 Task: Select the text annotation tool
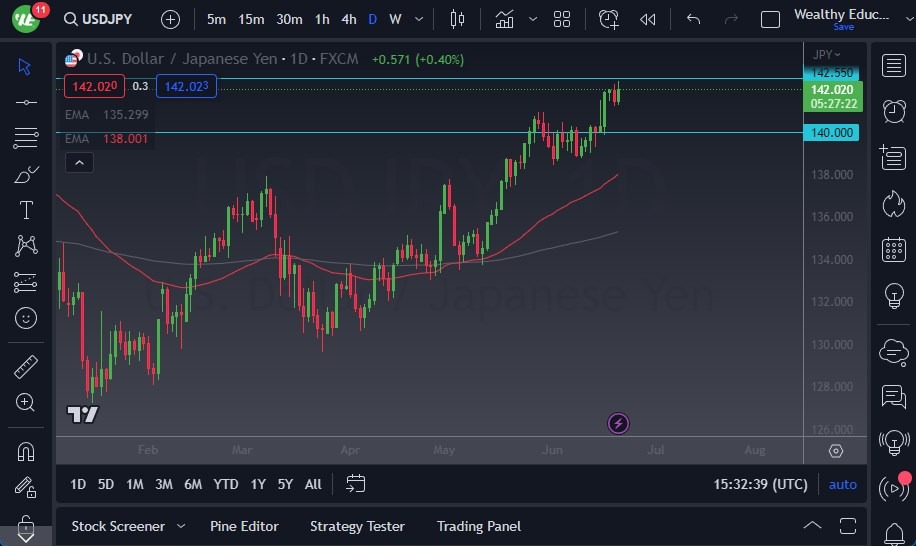coord(26,210)
